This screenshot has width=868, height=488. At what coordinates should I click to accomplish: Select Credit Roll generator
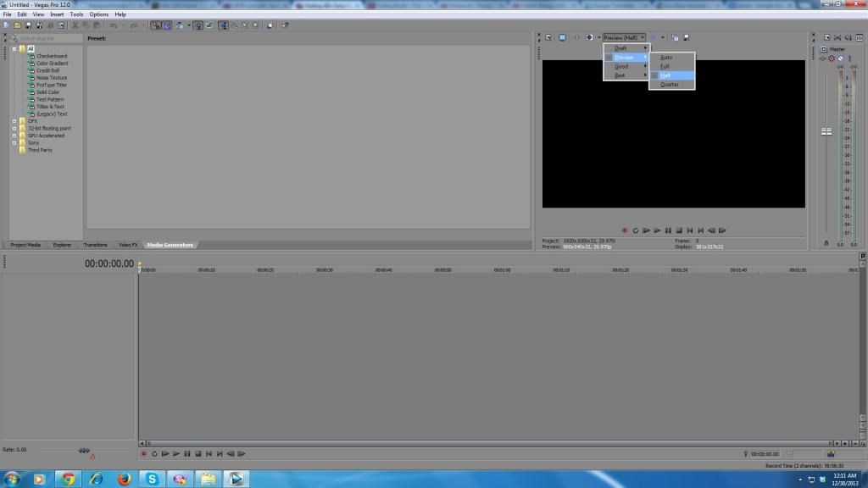pos(47,70)
